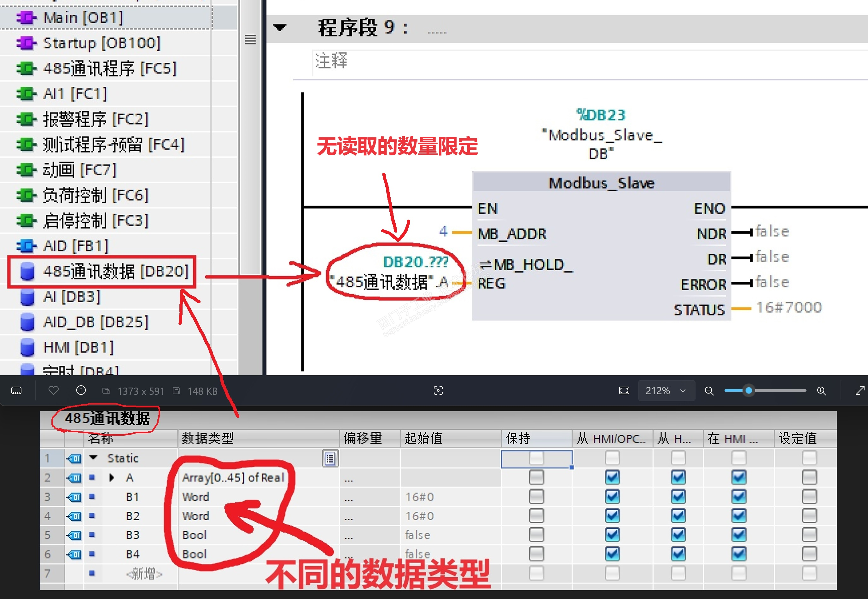Collapse the program segment 9 header arrow

280,27
